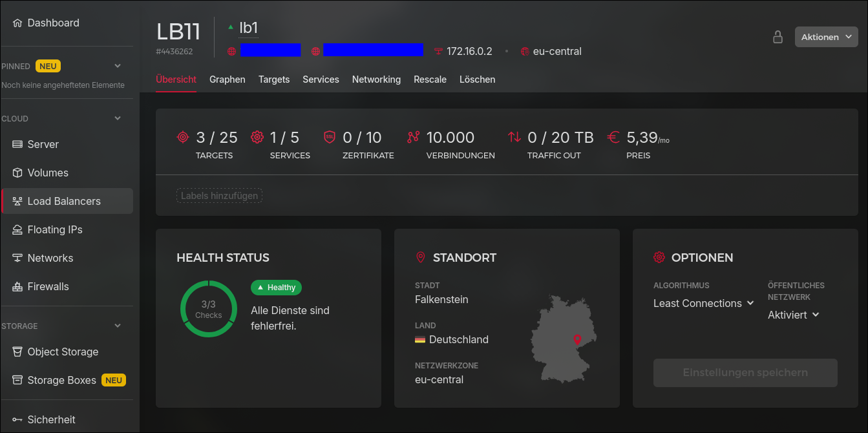Click the lock icon near Aktionen

pyautogui.click(x=777, y=37)
